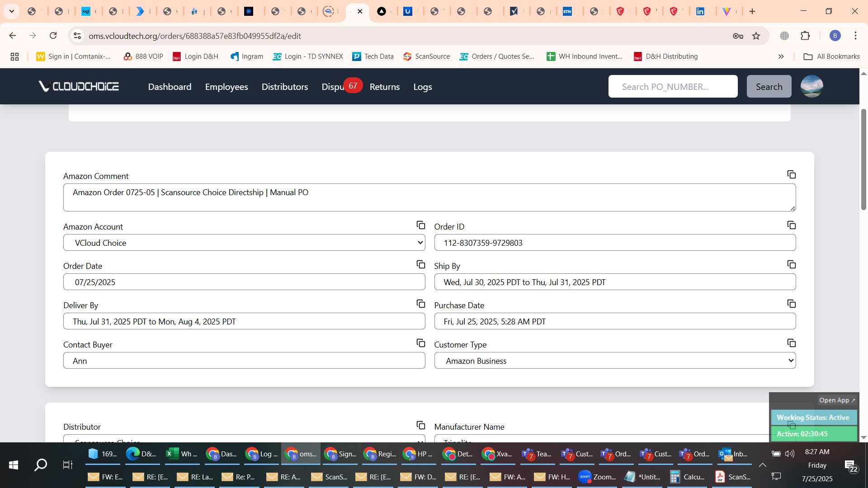Viewport: 868px width, 488px height.
Task: Open browser Extensions puzzle icon
Action: coord(805,36)
